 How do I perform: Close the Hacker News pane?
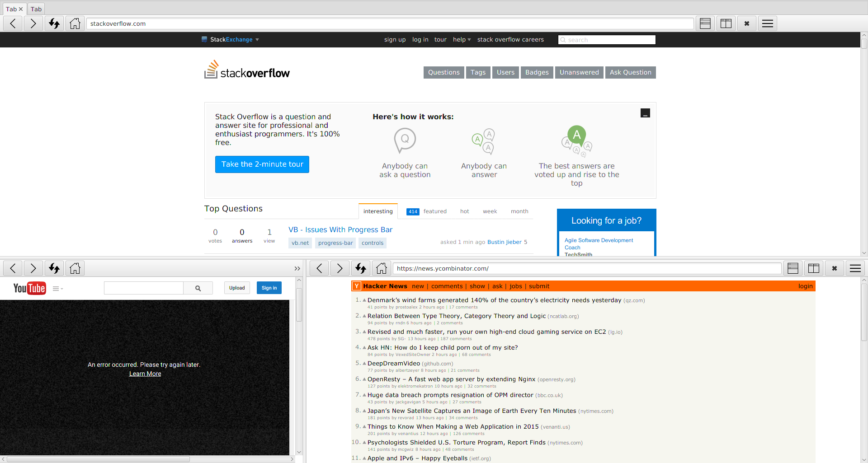point(835,268)
